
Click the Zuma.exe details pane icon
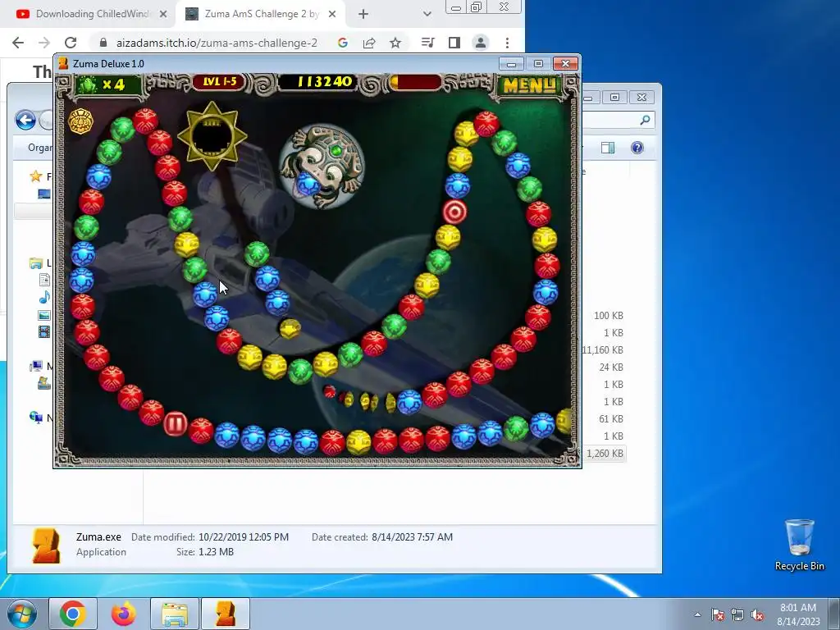click(46, 546)
